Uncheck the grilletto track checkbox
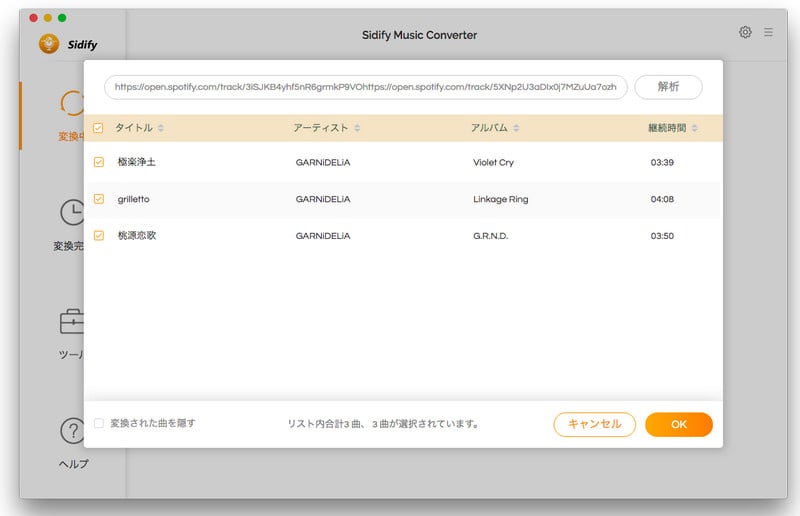The image size is (800, 516). click(99, 199)
